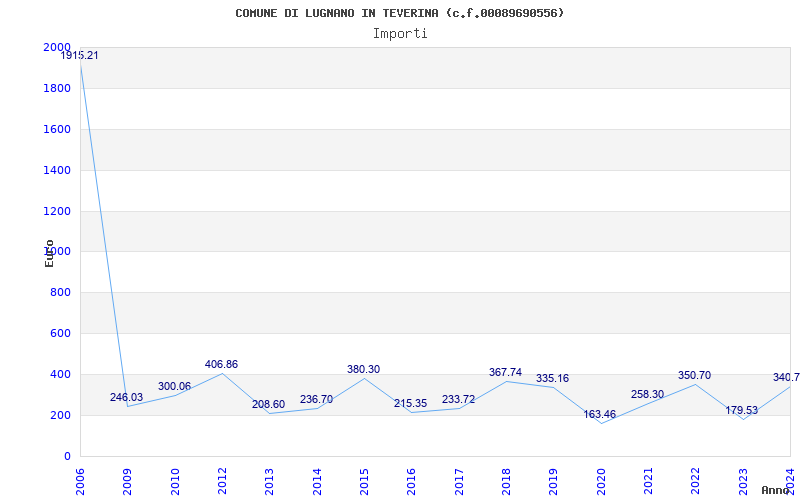Click the 2009 year axis label
Screen dimensions: 800x500
[x=127, y=482]
